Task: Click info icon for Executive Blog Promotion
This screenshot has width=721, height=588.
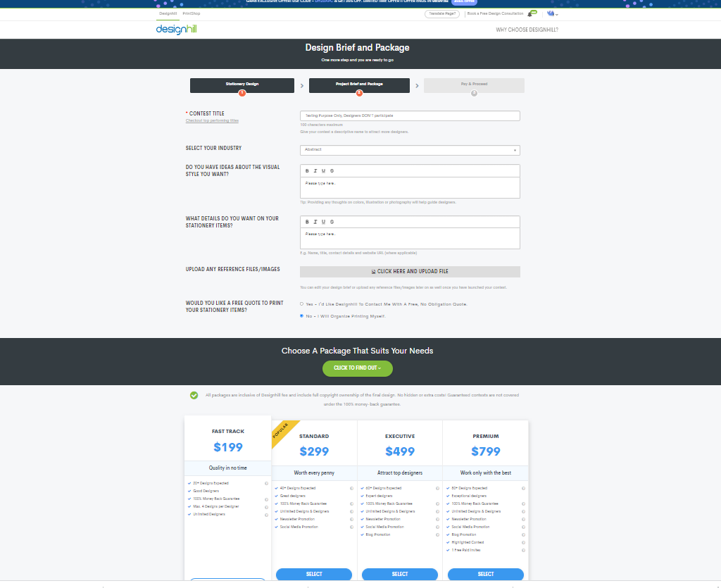Action: (437, 535)
